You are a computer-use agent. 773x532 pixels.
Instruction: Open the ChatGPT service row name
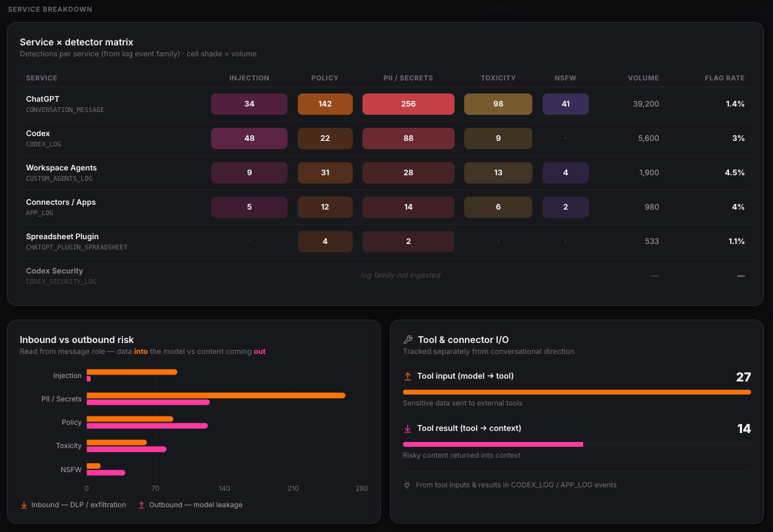43,99
